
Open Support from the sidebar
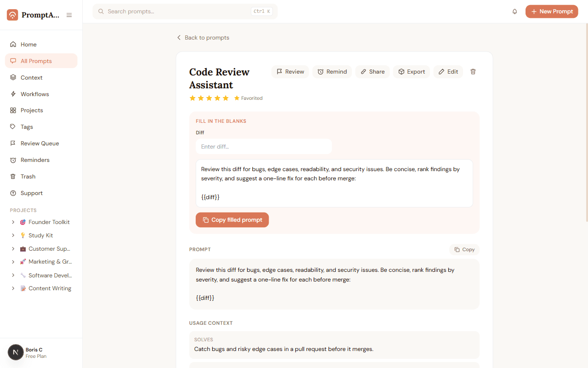click(41, 193)
